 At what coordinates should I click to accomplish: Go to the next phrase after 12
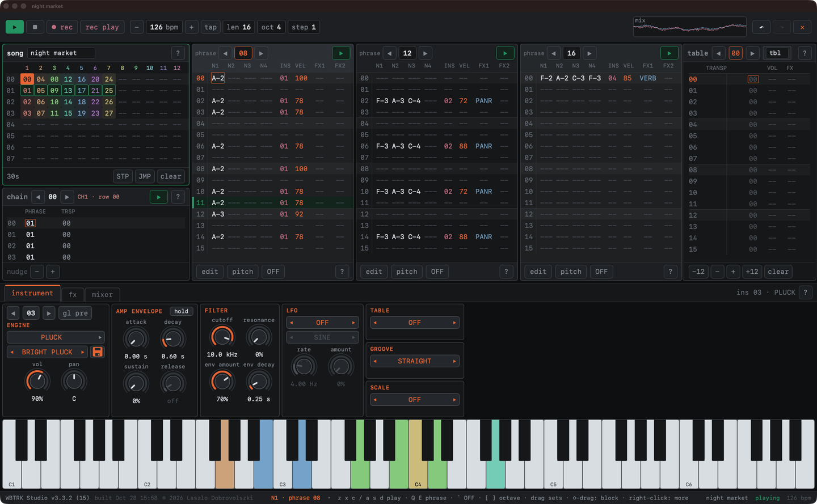pos(425,53)
